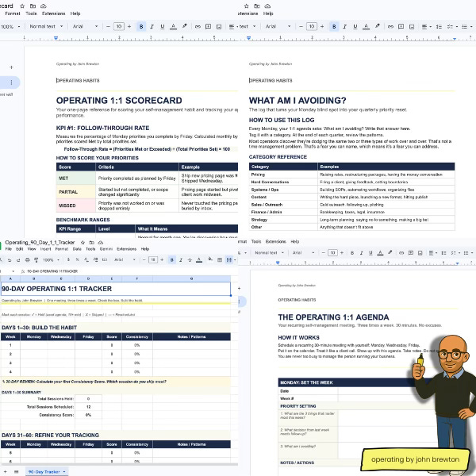Open Format menu in the Scorecard doc
476x476 pixels.
coord(13,13)
